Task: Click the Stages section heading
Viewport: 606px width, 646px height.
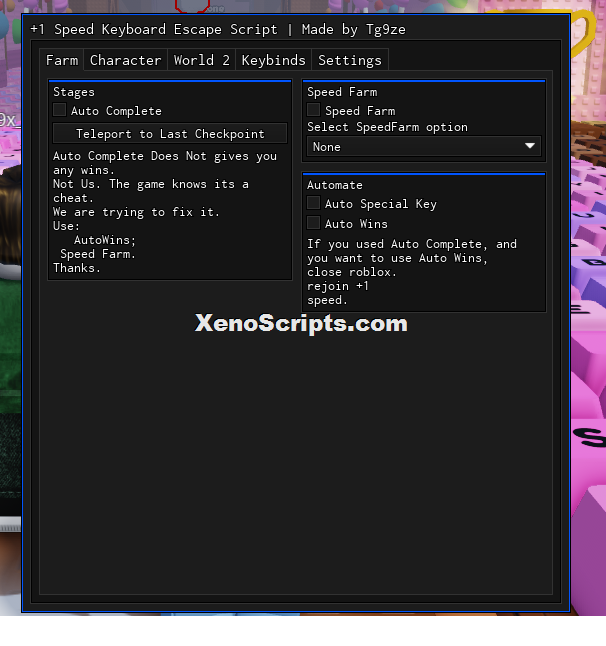Action: [74, 92]
